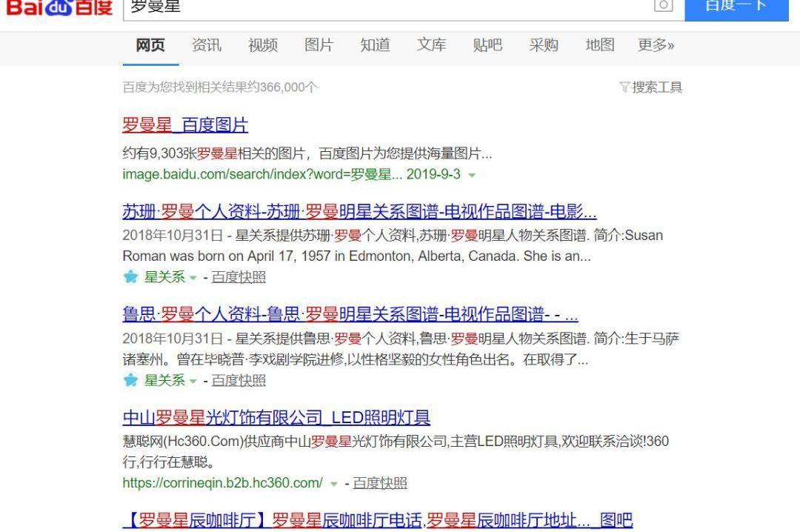Click the funnel icon beside 搜索工具
The width and height of the screenshot is (800, 532).
624,87
